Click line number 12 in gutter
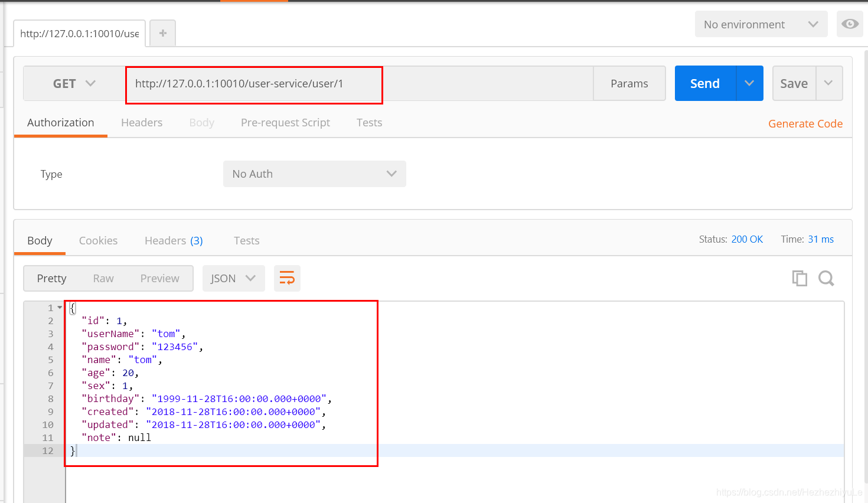This screenshot has width=868, height=503. point(48,450)
